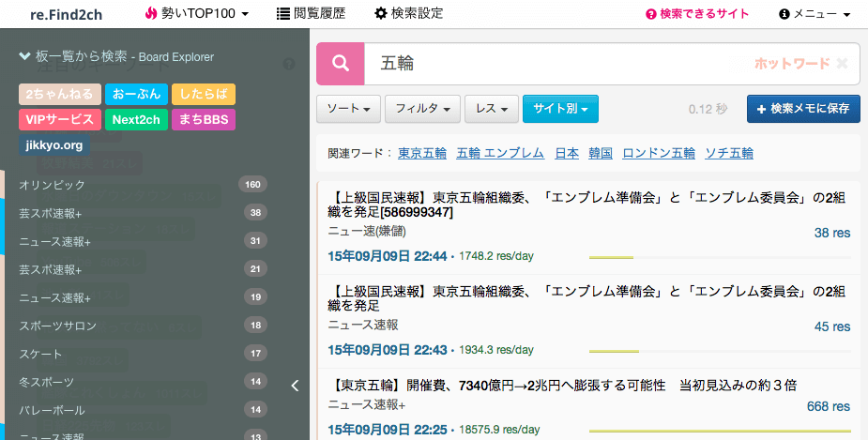The image size is (868, 440).
Task: Click the 0.12 秒 search time
Action: point(708,109)
